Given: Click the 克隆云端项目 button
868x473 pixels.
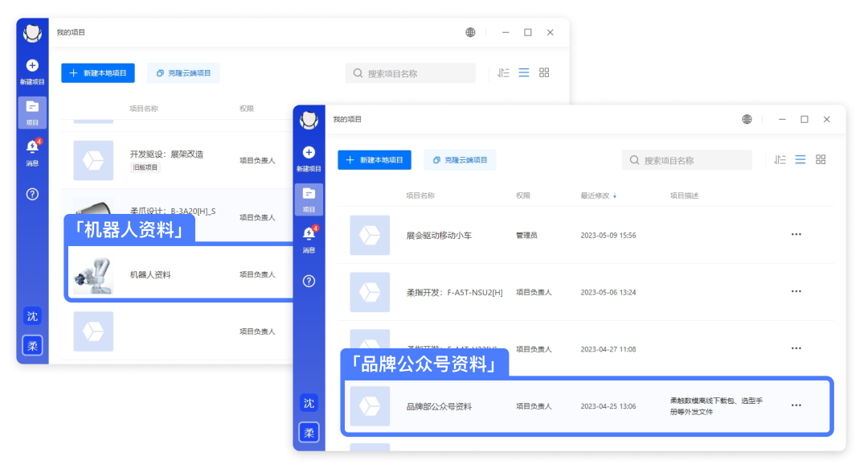Looking at the screenshot, I should tap(460, 159).
